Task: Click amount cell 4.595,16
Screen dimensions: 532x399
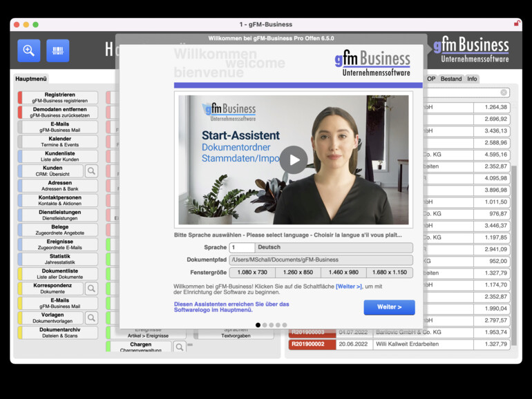Action: [492, 155]
